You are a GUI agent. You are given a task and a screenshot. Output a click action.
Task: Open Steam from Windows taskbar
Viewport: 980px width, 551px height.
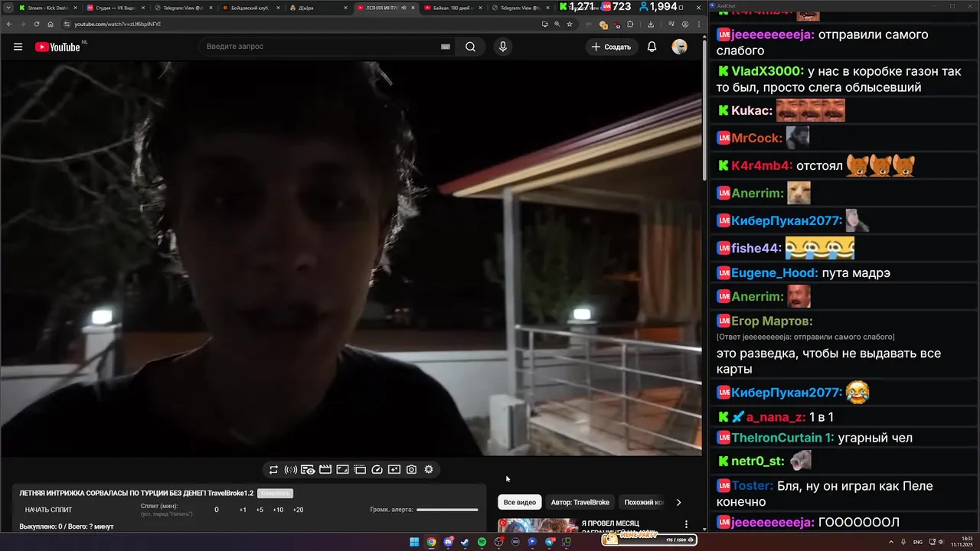[465, 542]
